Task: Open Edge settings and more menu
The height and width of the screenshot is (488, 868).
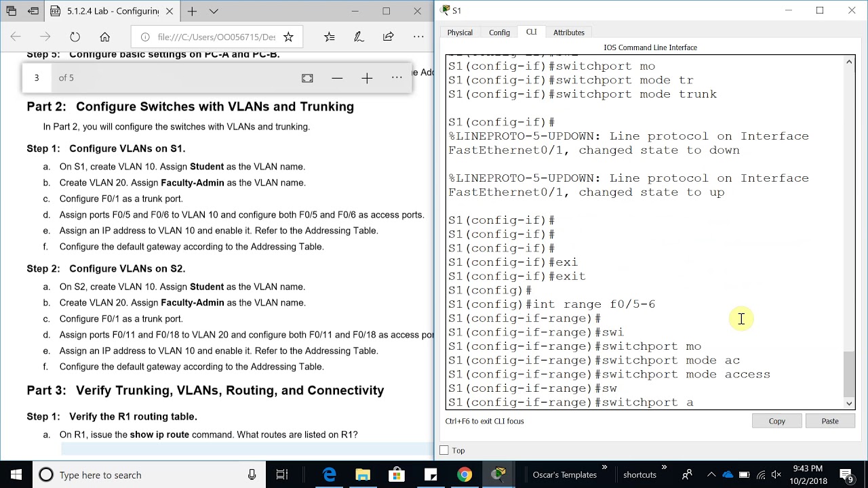Action: pyautogui.click(x=418, y=37)
